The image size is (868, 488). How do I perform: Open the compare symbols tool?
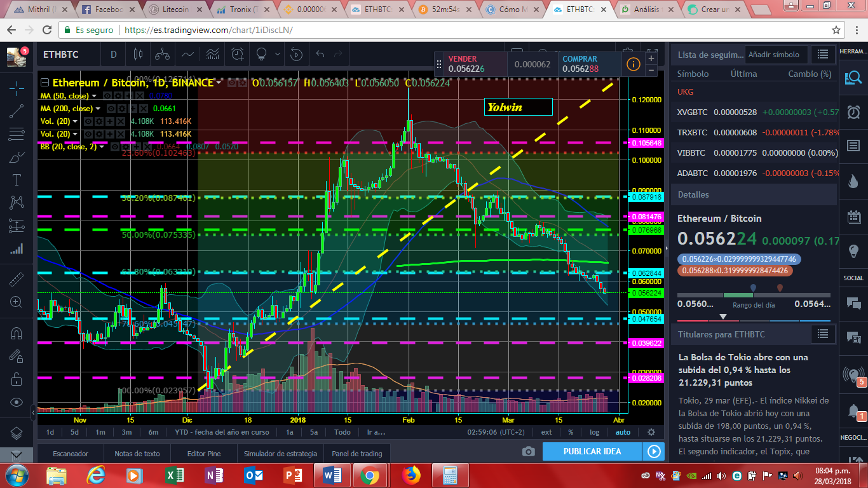162,55
